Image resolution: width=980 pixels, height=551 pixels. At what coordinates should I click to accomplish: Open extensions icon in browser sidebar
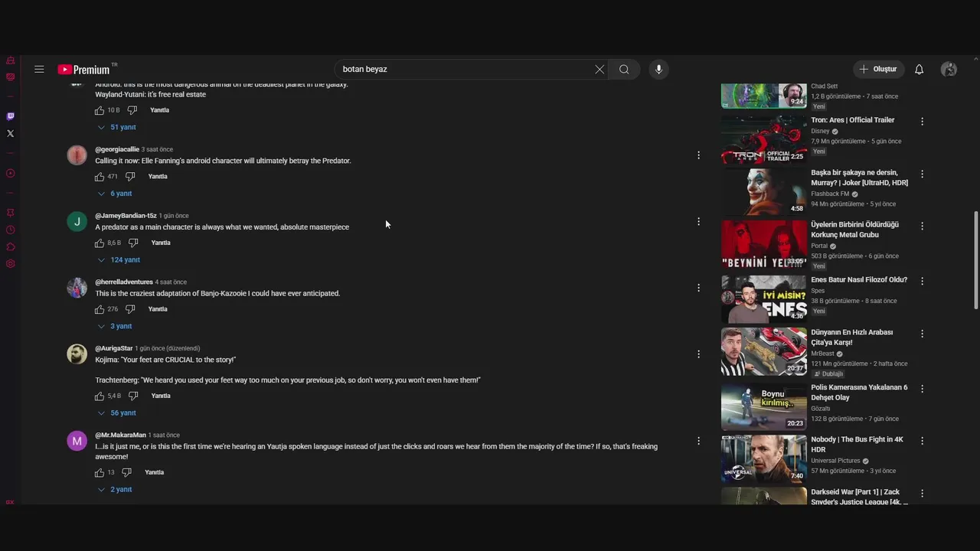point(10,246)
